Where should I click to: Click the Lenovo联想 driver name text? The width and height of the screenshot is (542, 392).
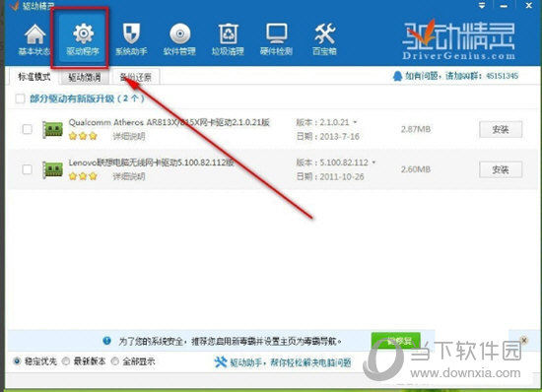tap(151, 163)
